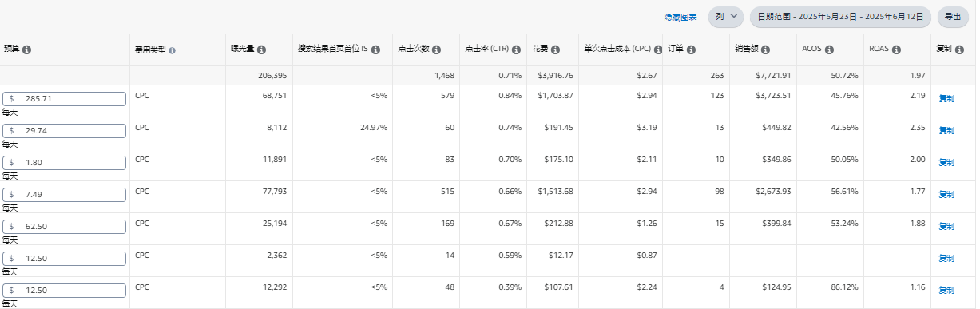Click info icon next to ROAS header
Image resolution: width=980 pixels, height=309 pixels.
pos(896,50)
